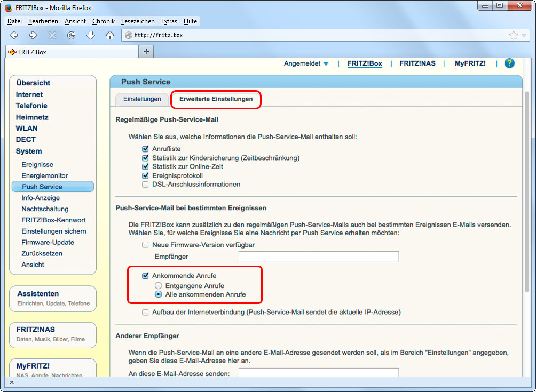The height and width of the screenshot is (392, 536).
Task: Open the FRITZ!NAS sidebar box
Action: pos(53,334)
